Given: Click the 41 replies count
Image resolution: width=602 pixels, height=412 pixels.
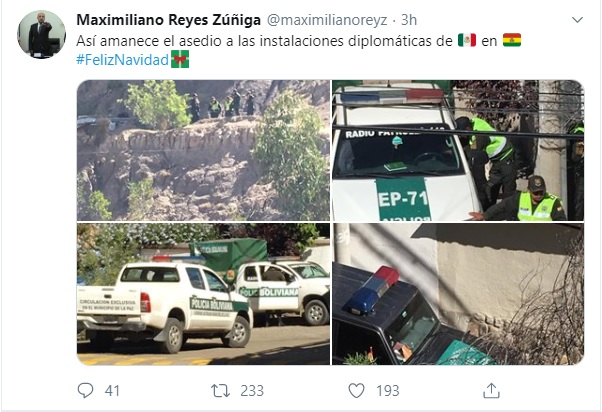Looking at the screenshot, I should pyautogui.click(x=112, y=391).
